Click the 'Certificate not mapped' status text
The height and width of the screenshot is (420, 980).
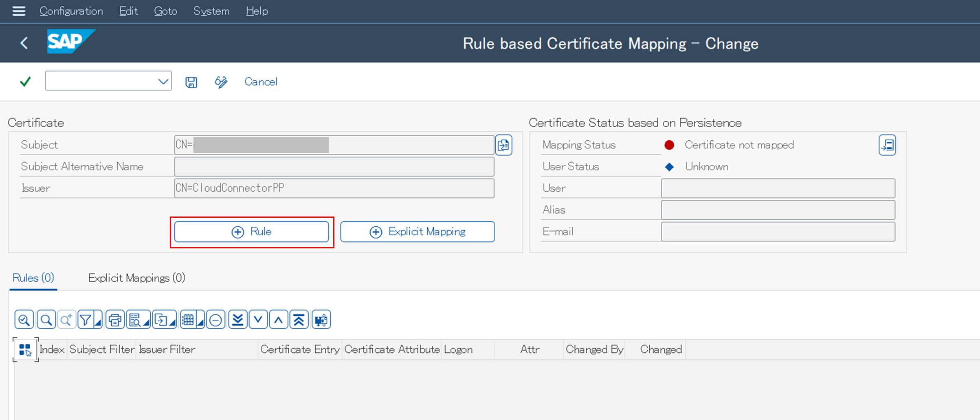pyautogui.click(x=739, y=145)
